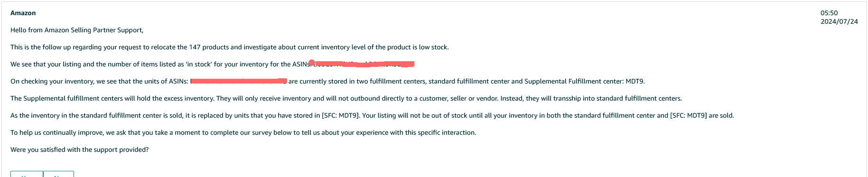Click 'product is low stock' text
This screenshot has width=868, height=177.
[x=414, y=47]
